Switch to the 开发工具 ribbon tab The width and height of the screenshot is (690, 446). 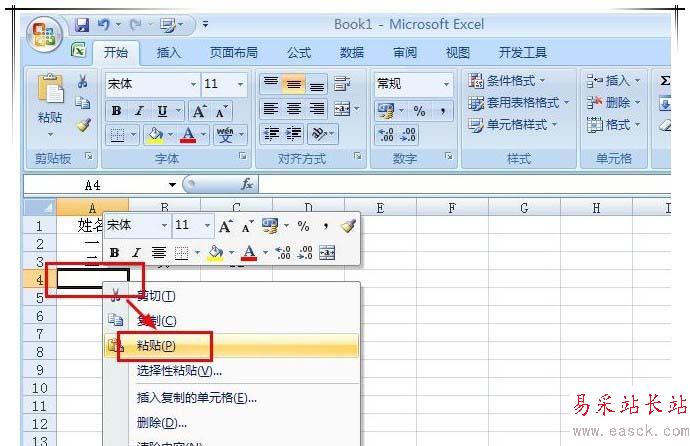[x=523, y=53]
